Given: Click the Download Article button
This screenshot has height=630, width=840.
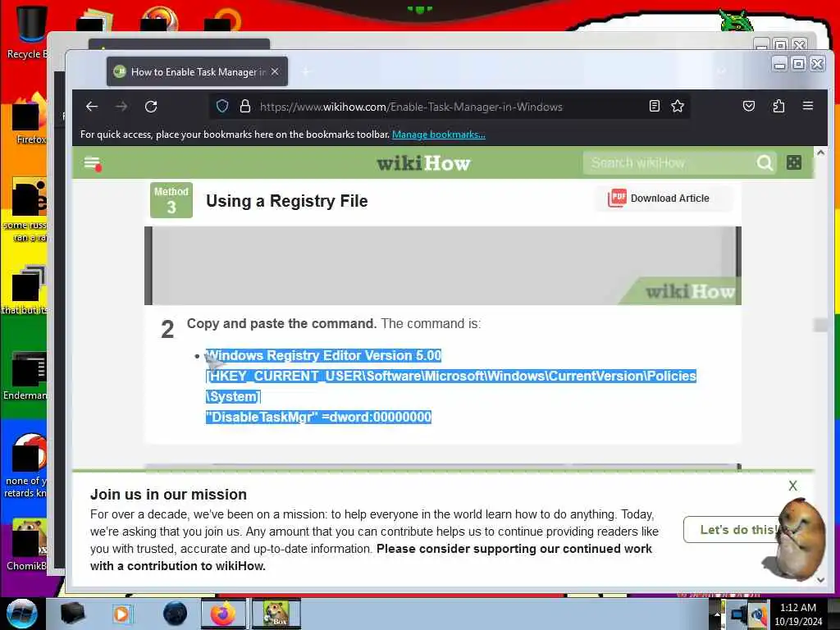Looking at the screenshot, I should tap(663, 199).
